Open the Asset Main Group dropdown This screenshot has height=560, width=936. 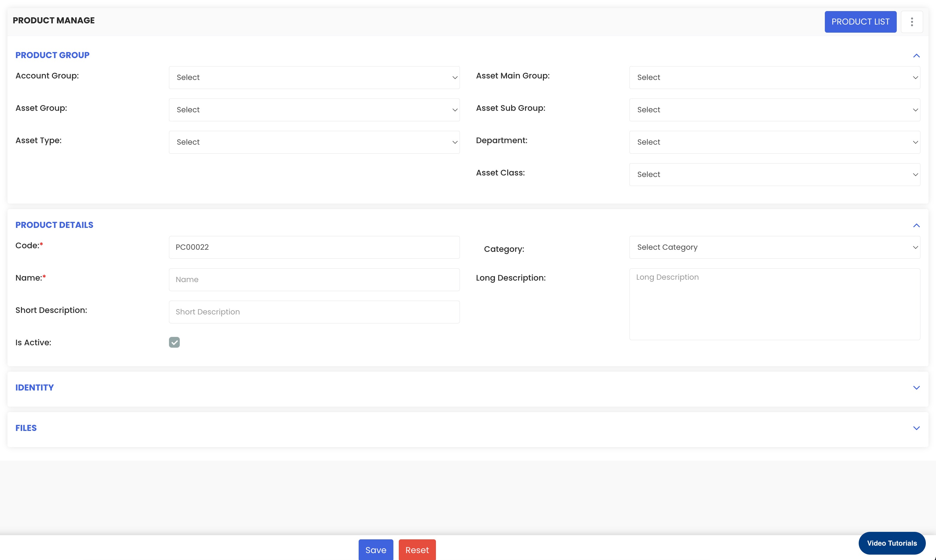pyautogui.click(x=774, y=78)
